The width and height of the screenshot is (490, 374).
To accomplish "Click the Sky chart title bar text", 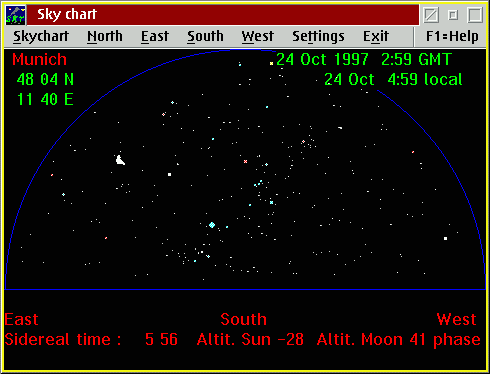I will click(67, 14).
